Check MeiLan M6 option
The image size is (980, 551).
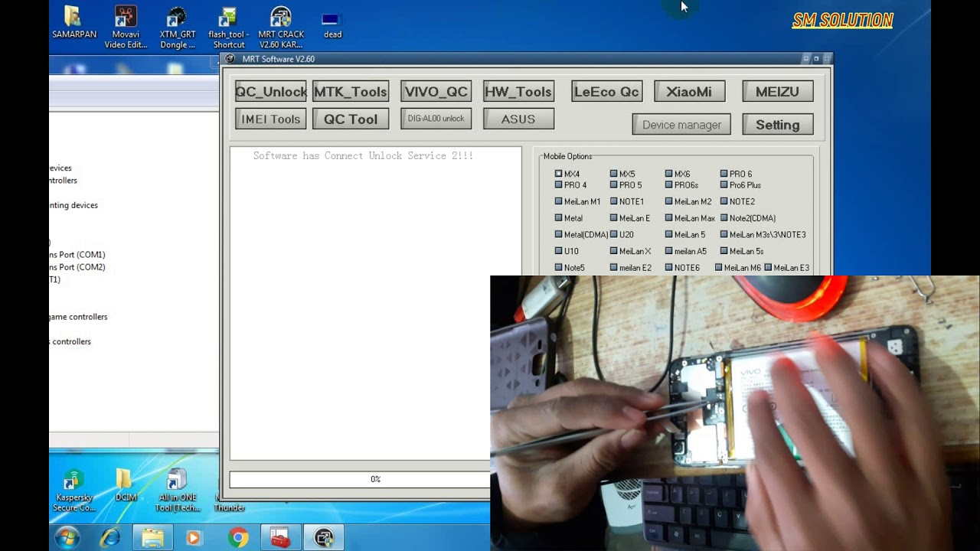718,268
